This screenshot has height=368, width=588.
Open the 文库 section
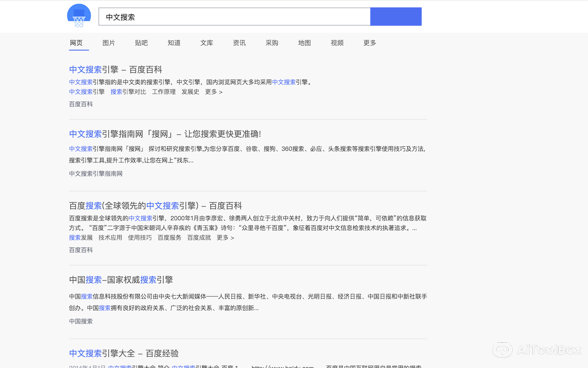pyautogui.click(x=207, y=43)
